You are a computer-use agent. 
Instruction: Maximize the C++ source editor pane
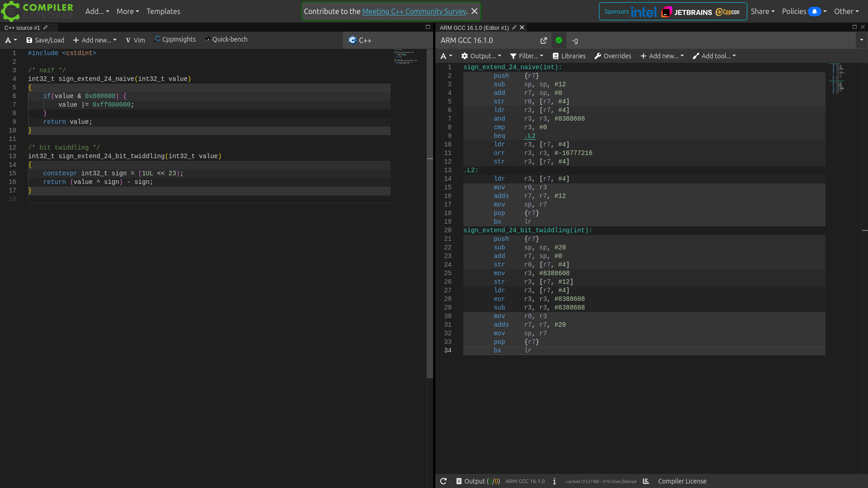tap(428, 27)
